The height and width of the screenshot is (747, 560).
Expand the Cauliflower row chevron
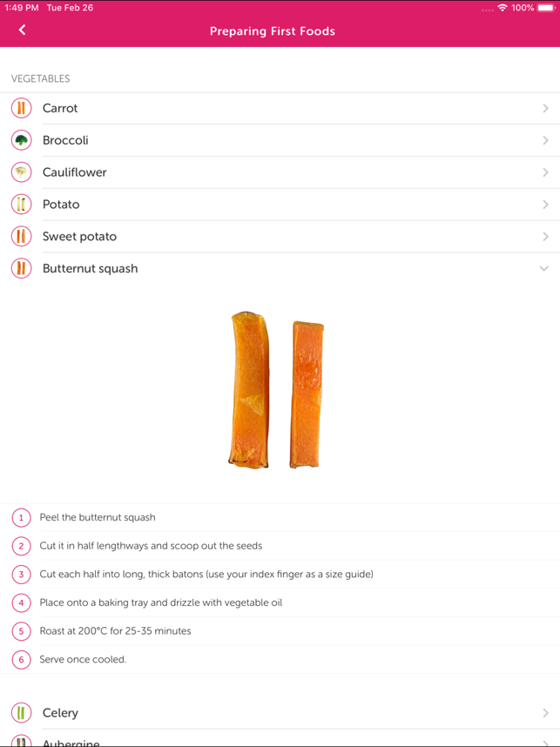click(545, 172)
